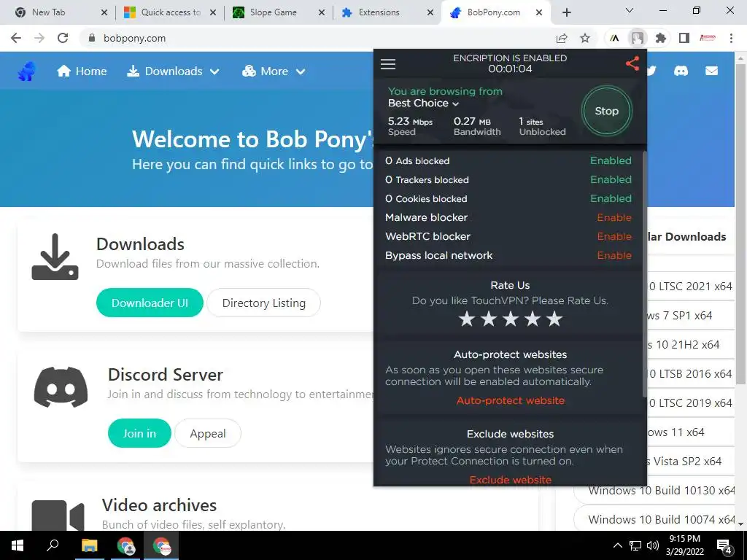
Task: Go back in browser history
Action: point(16,38)
